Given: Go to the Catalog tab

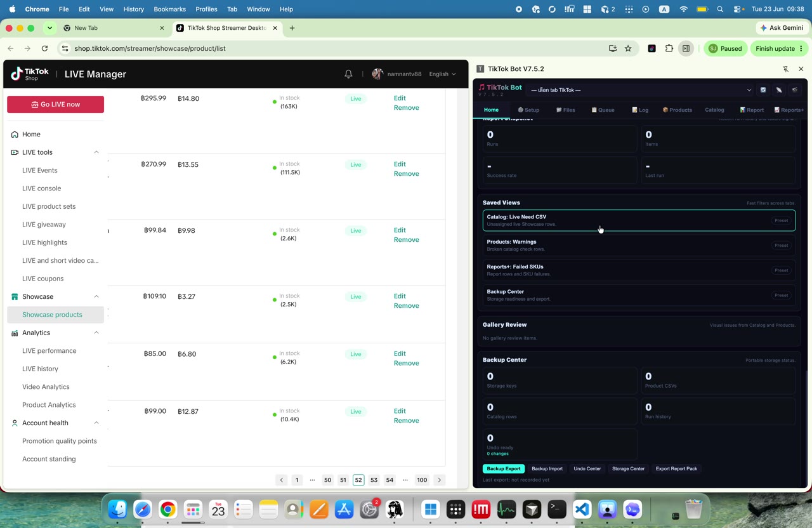Looking at the screenshot, I should (x=714, y=110).
